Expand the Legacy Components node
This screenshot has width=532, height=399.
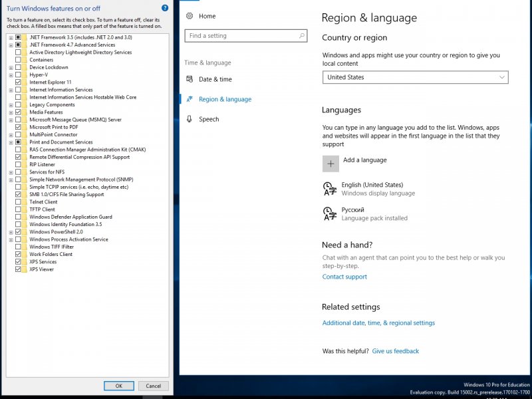(11, 105)
